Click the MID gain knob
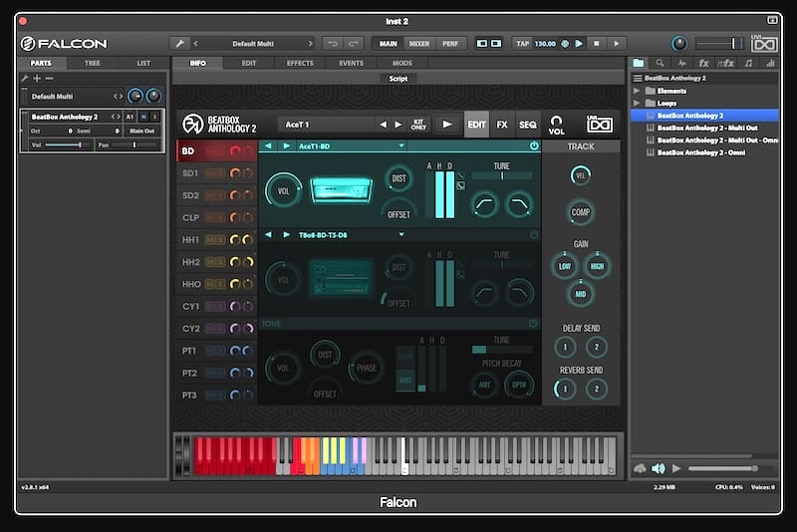The image size is (797, 532). click(580, 294)
